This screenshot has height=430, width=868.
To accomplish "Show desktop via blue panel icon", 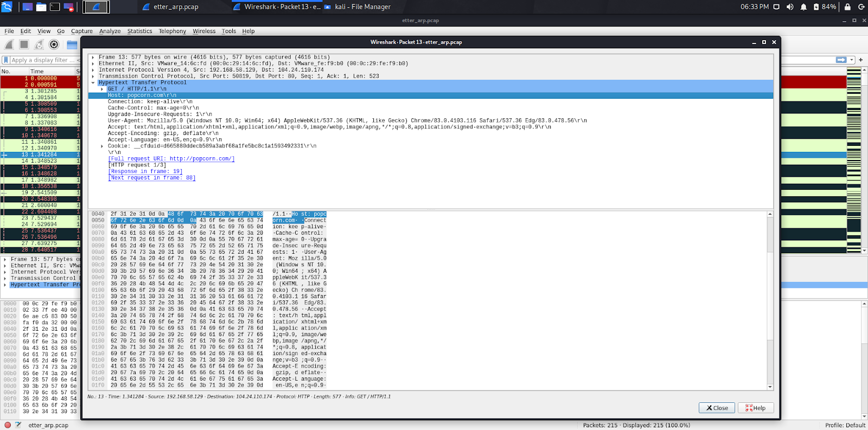I will 28,7.
